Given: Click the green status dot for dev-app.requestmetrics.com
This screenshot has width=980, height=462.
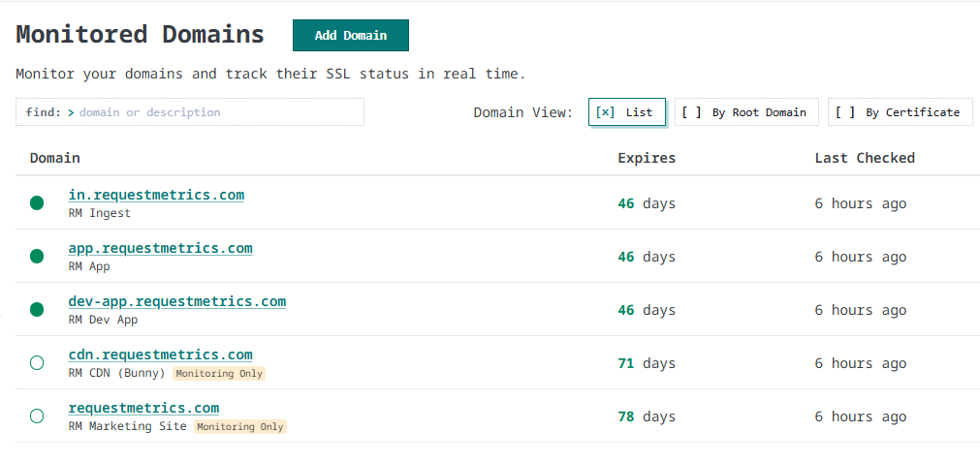Looking at the screenshot, I should 37,309.
